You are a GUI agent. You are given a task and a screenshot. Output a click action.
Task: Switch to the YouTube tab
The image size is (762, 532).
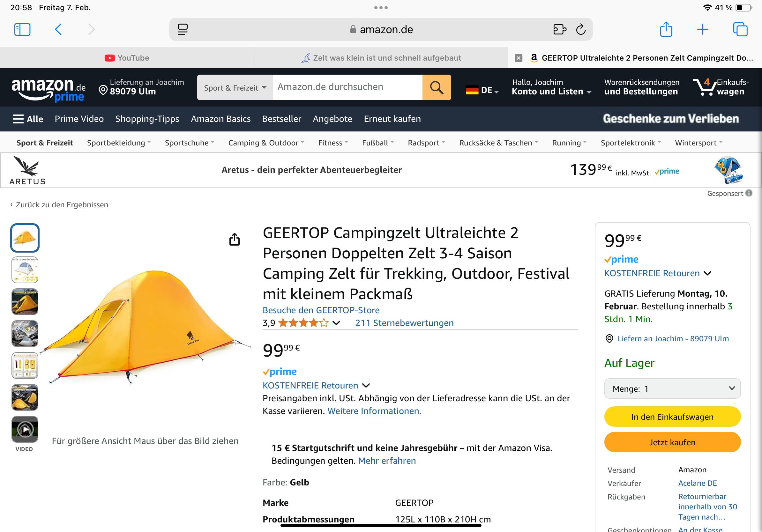tap(127, 58)
